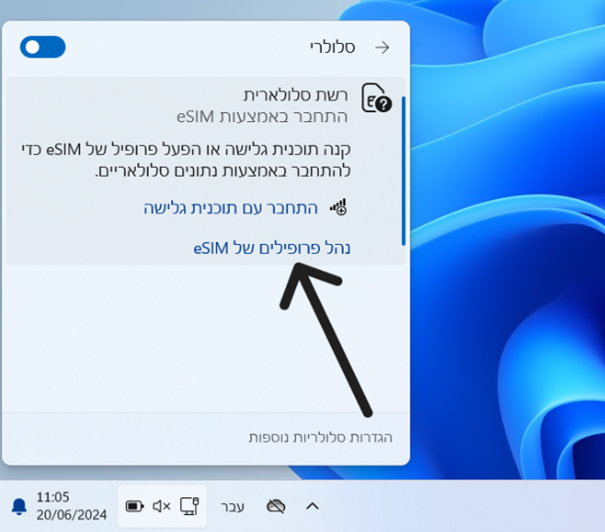Click the muted speaker volume icon

point(161,506)
